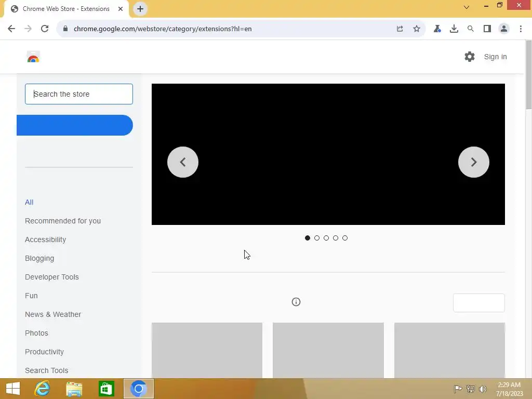This screenshot has height=399, width=532.
Task: Open News & Weather category
Action: [x=53, y=314]
